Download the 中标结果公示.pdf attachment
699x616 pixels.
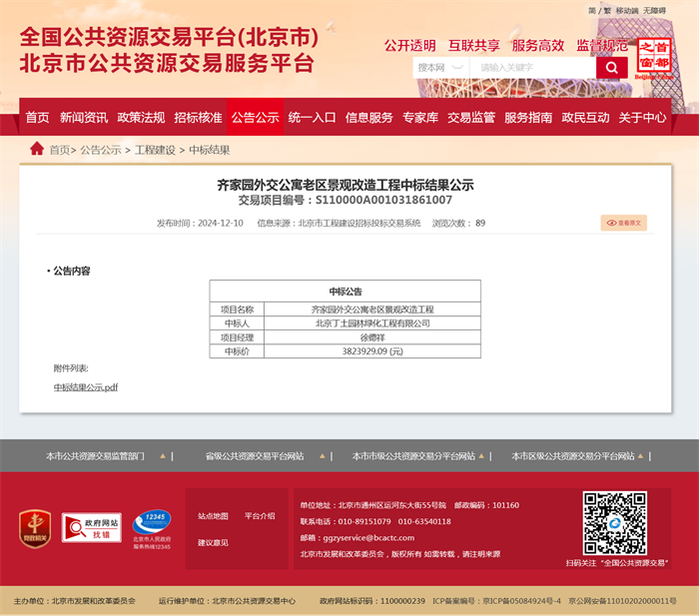[86, 387]
